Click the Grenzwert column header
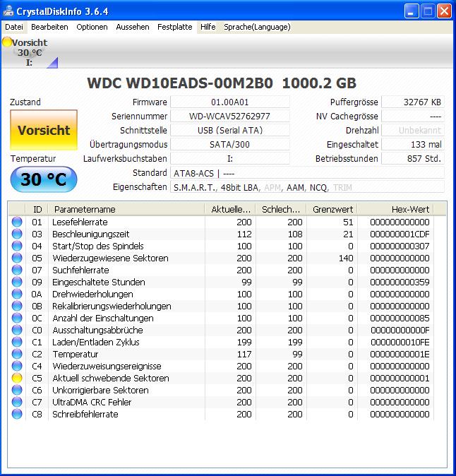Image resolution: width=456 pixels, height=476 pixels. coord(332,209)
